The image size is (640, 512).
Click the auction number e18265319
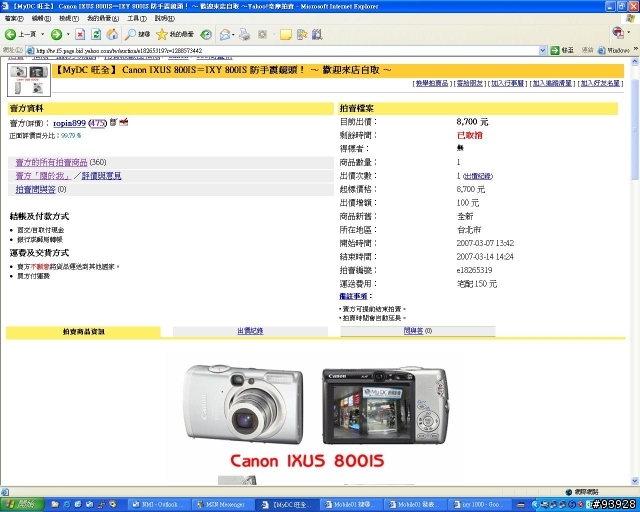(474, 270)
